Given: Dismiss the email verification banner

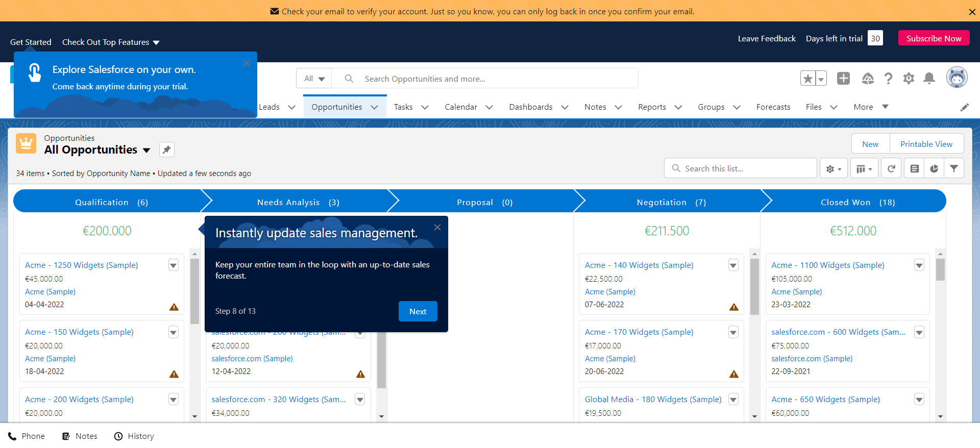Looking at the screenshot, I should click(972, 12).
